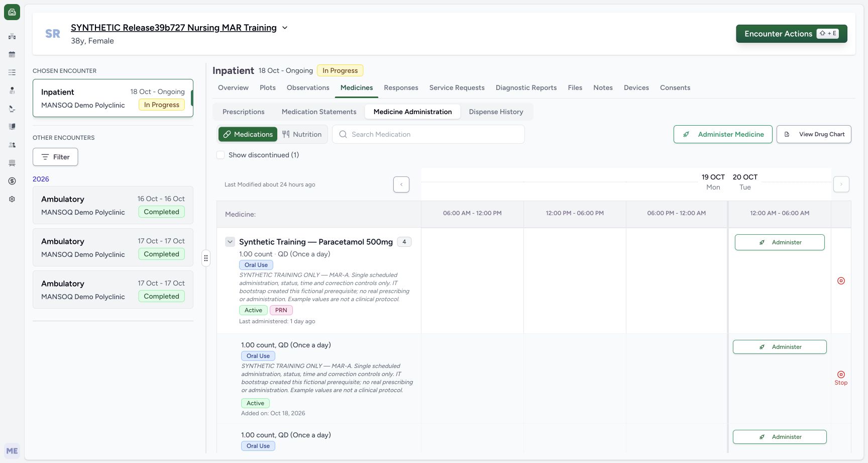Enable the Show discontinued checkbox

(x=221, y=155)
